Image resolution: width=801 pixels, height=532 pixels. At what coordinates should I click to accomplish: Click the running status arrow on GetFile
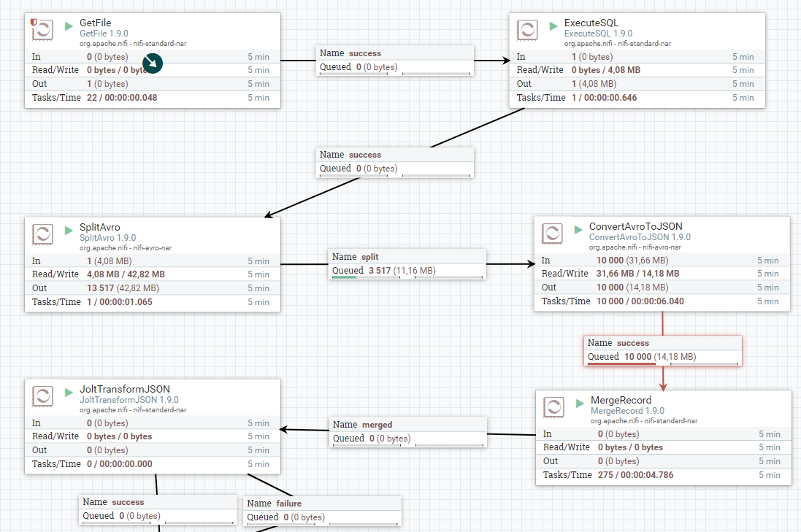tap(69, 26)
